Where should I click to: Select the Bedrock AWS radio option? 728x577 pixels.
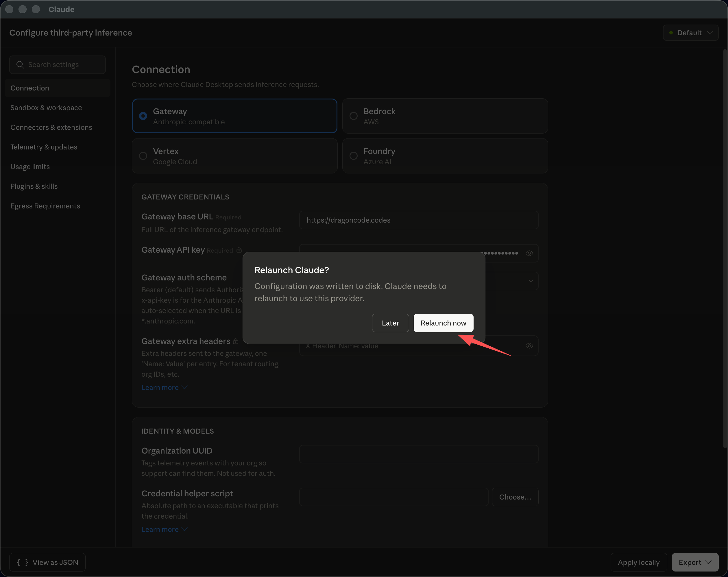pos(445,116)
